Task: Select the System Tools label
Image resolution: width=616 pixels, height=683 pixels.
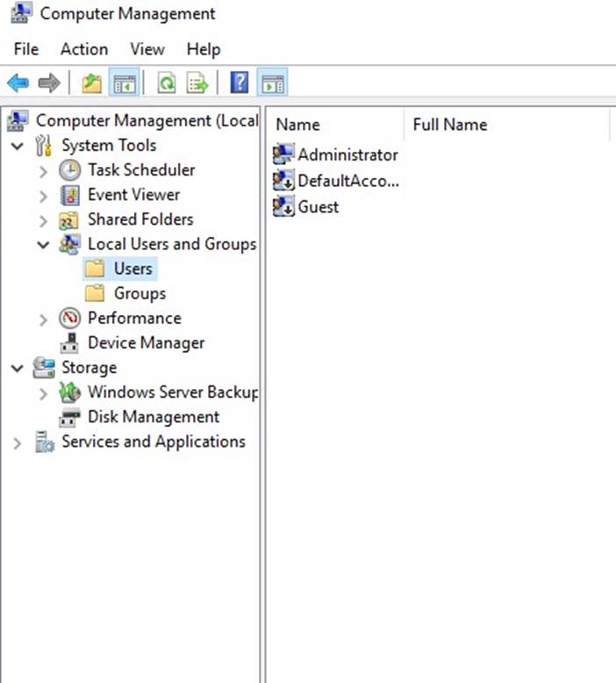Action: point(109,146)
